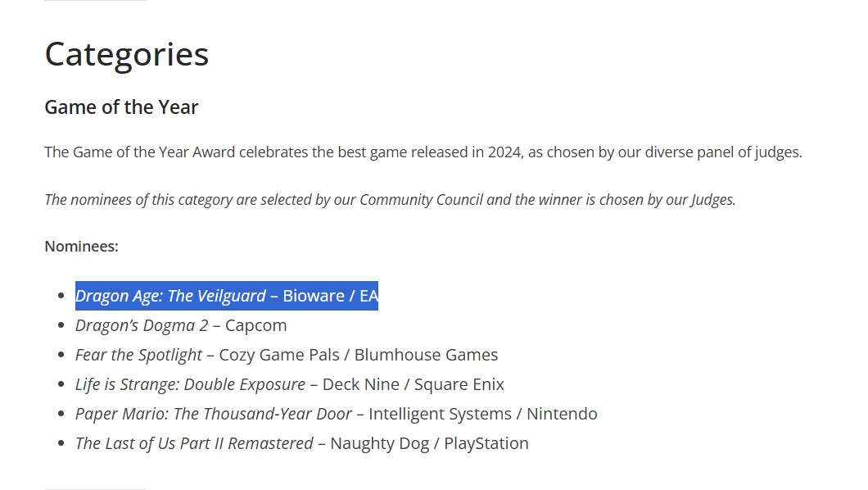868x490 pixels.
Task: Click the Nominees: label
Action: (81, 247)
